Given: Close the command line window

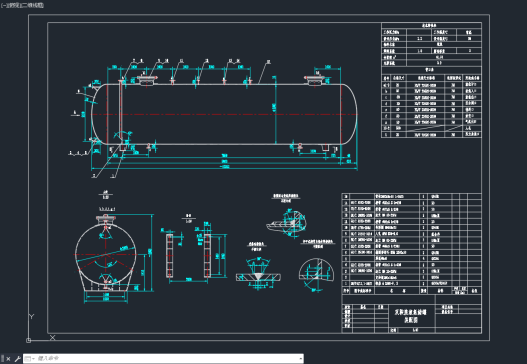Looking at the screenshot, I should coord(8,359).
